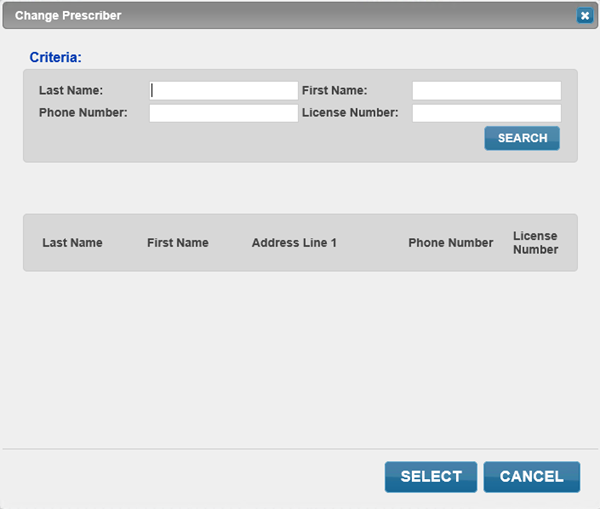
Task: Sort results by First Name column
Action: (x=178, y=243)
